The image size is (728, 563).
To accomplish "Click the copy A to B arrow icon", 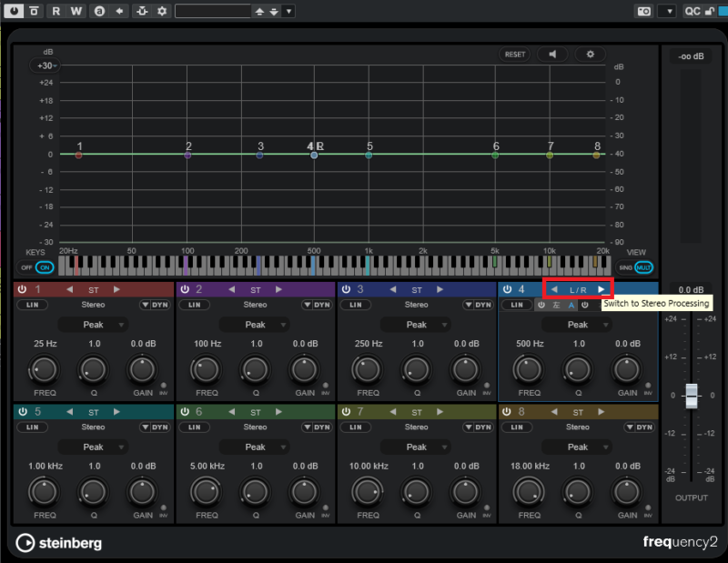I will [120, 11].
